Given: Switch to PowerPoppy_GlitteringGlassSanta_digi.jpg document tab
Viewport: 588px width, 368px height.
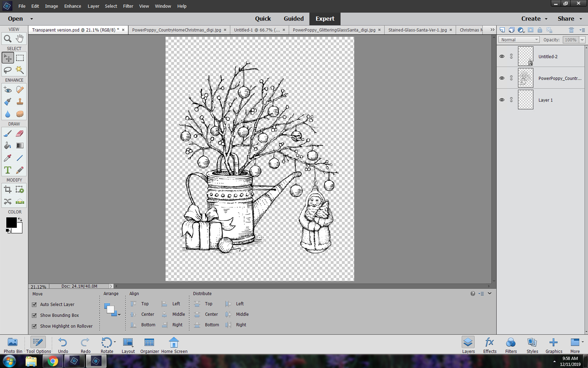Looking at the screenshot, I should (x=334, y=30).
